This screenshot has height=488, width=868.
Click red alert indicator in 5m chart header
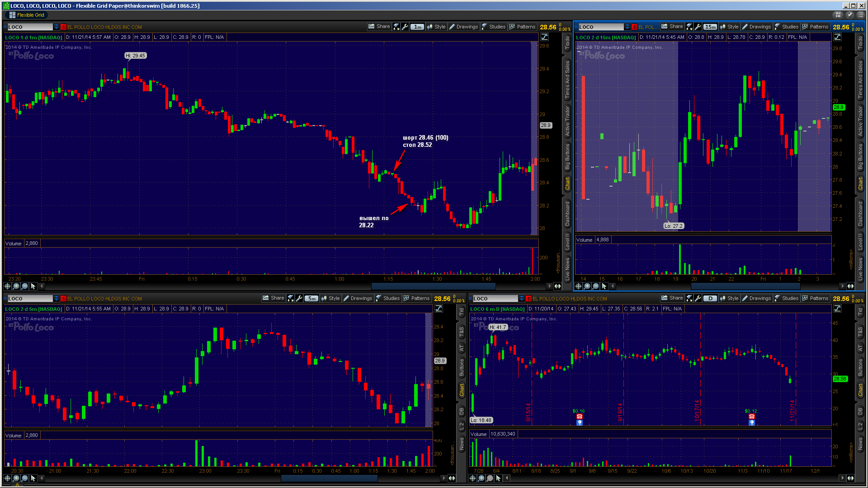click(x=63, y=299)
